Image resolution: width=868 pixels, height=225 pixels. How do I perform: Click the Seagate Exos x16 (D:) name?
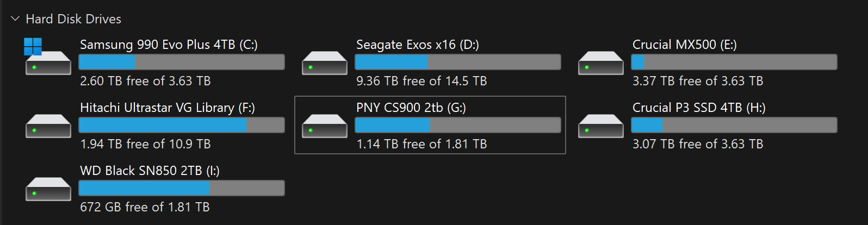418,45
